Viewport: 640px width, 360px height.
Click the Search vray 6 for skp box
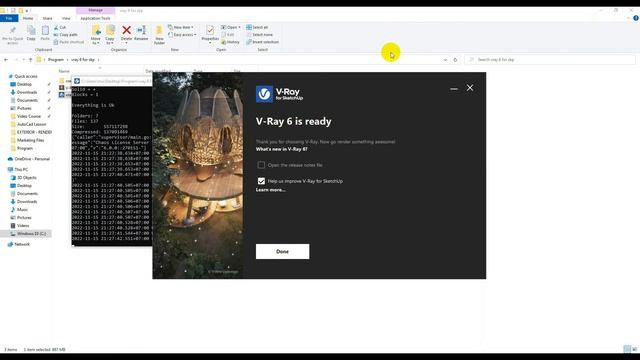550,60
